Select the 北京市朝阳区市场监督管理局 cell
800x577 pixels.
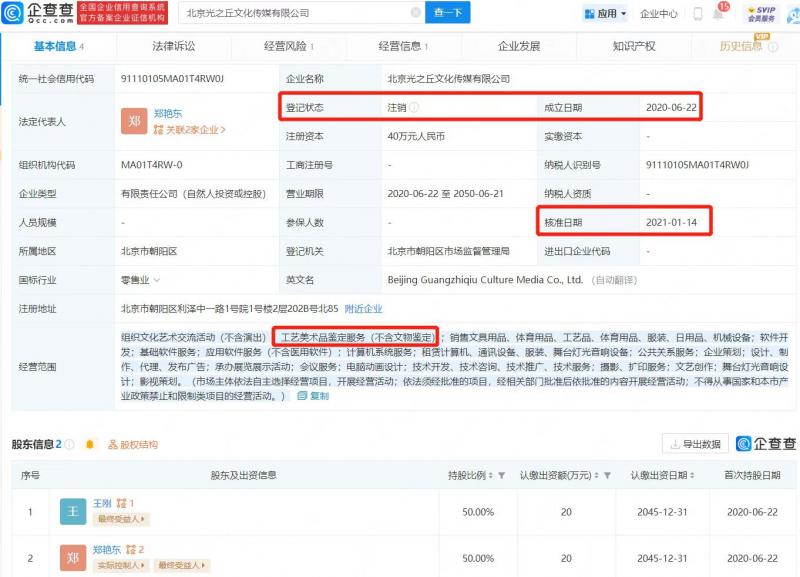[x=448, y=252]
